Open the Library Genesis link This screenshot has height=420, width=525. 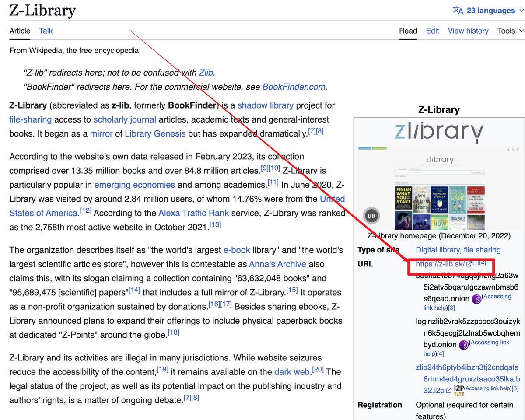[155, 133]
